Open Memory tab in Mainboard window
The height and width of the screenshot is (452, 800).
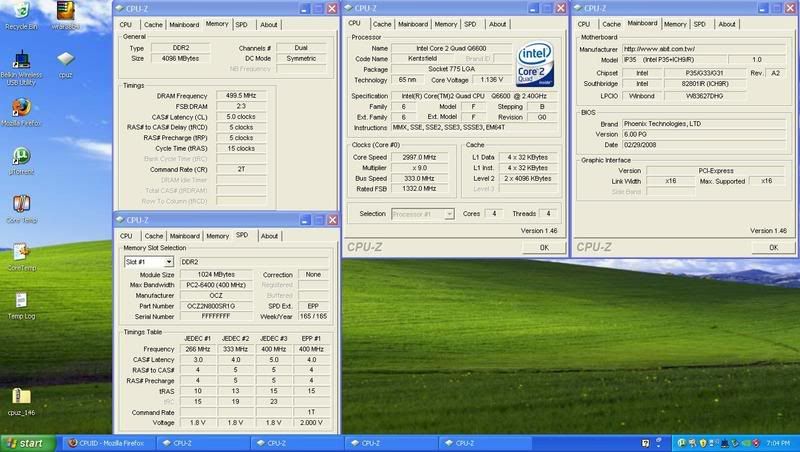coord(675,24)
